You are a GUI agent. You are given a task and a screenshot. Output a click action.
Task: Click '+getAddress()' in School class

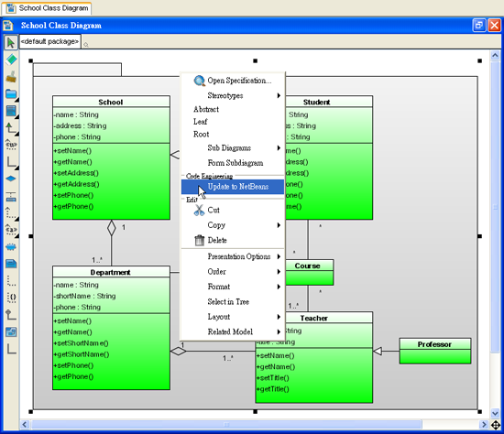76,184
